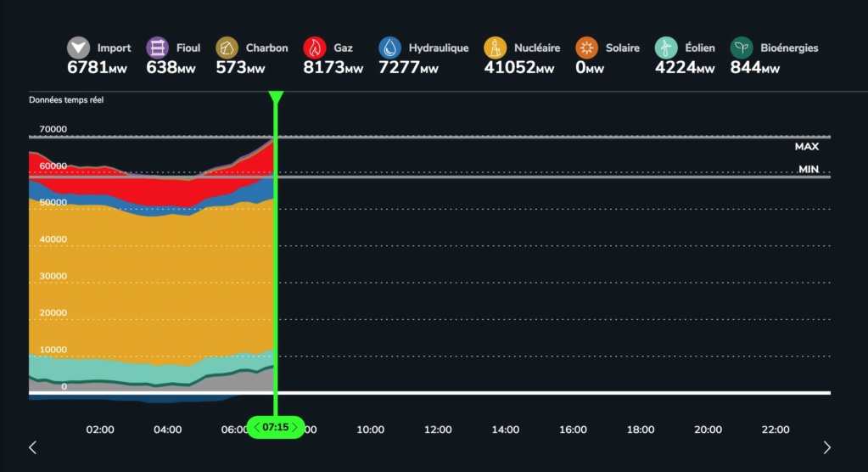This screenshot has height=472, width=868.
Task: Click the MIN line label
Action: (809, 169)
